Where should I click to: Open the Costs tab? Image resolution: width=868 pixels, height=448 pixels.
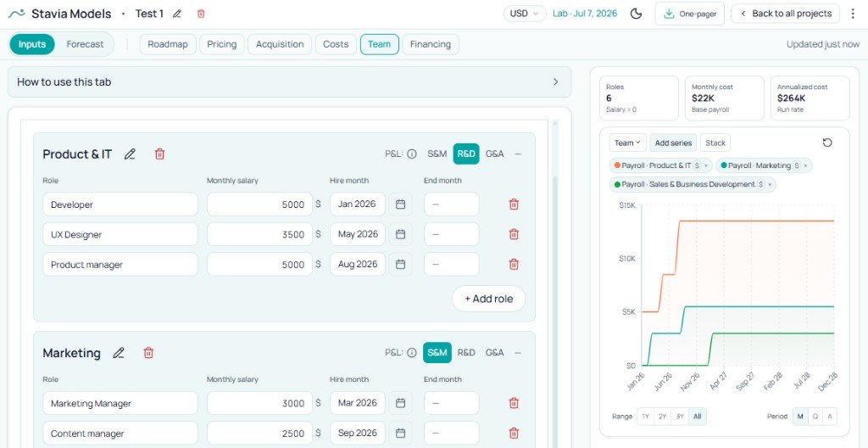(x=336, y=44)
